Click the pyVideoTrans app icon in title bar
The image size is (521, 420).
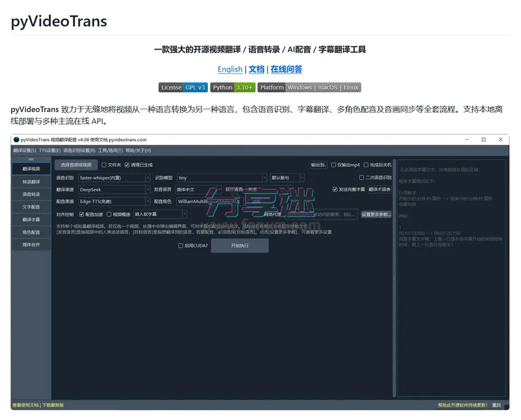(17, 140)
